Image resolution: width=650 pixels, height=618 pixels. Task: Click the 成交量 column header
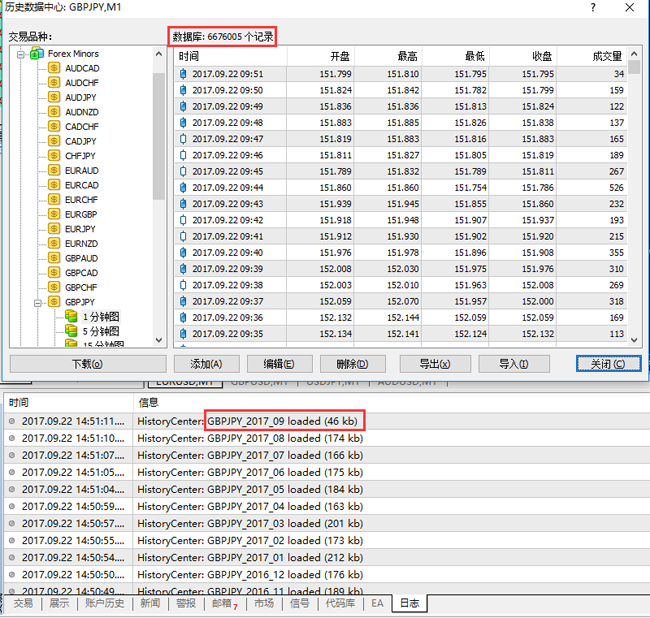(x=593, y=56)
